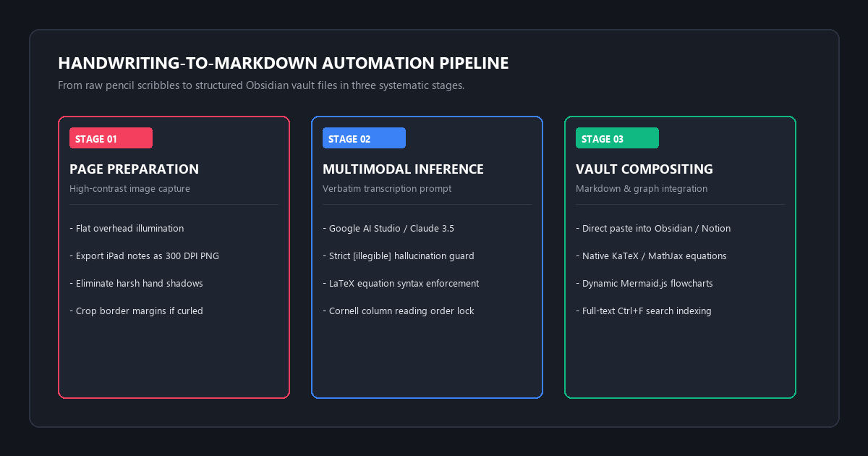This screenshot has height=456, width=868.
Task: Click the red STAGE 01 badge
Action: 111,138
